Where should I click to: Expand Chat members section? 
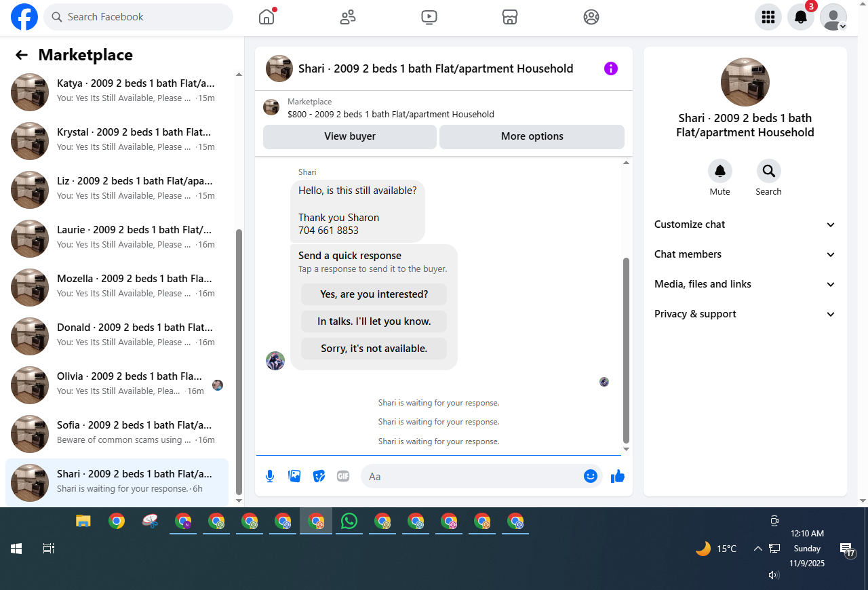click(745, 254)
